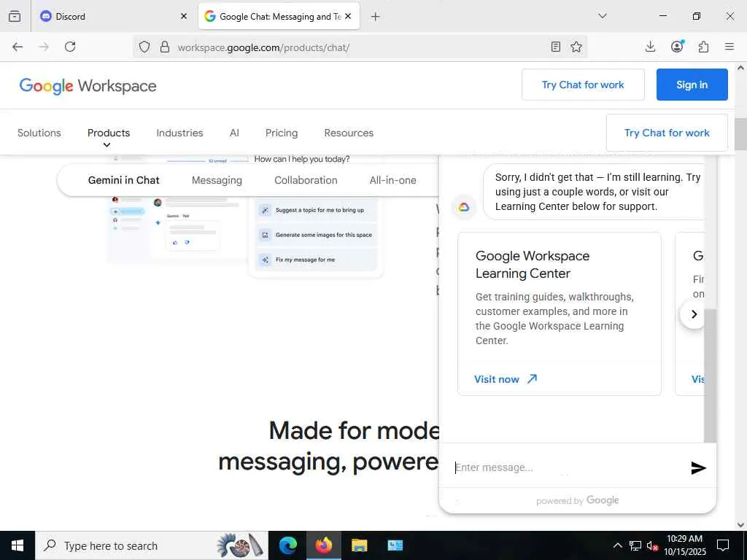Go to the Pricing page
747x560 pixels.
tap(282, 133)
